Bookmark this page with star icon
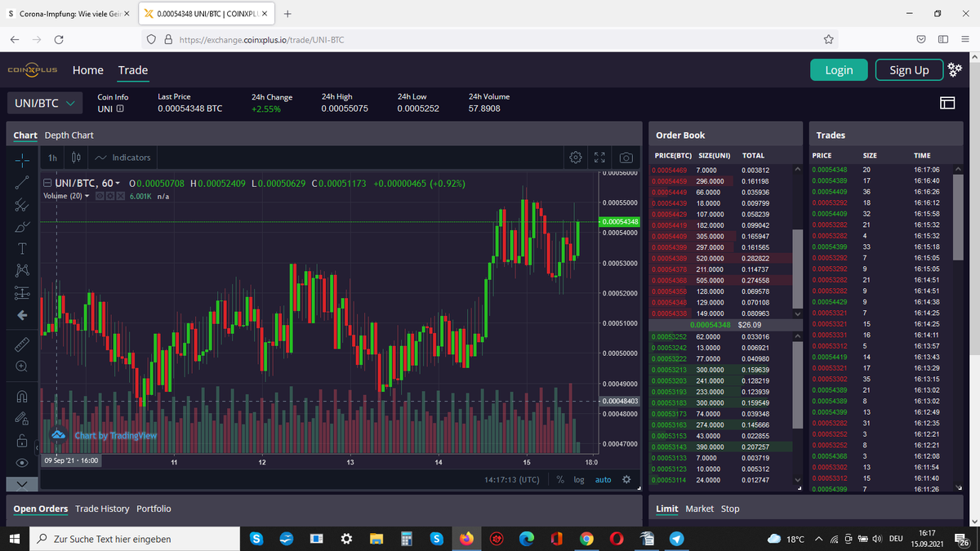Image resolution: width=980 pixels, height=551 pixels. coord(828,39)
